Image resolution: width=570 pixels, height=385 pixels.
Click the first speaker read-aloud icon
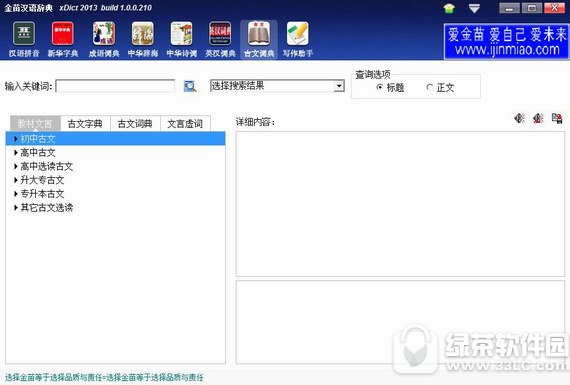click(x=519, y=118)
